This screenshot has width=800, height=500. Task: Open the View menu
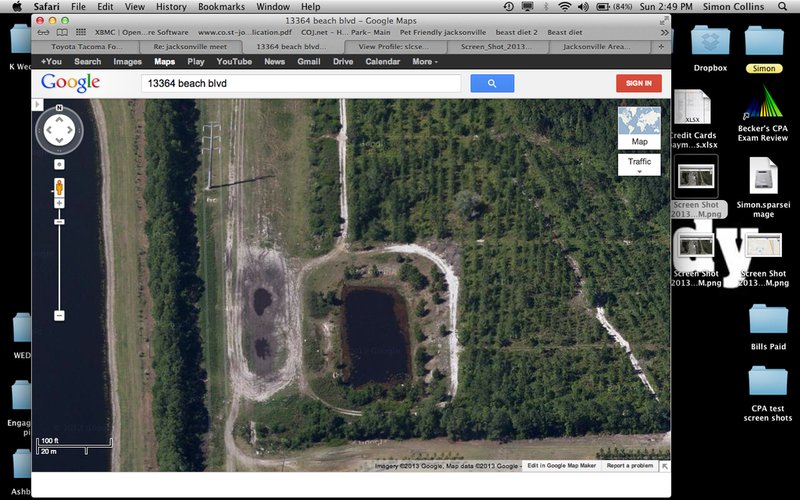(x=135, y=7)
